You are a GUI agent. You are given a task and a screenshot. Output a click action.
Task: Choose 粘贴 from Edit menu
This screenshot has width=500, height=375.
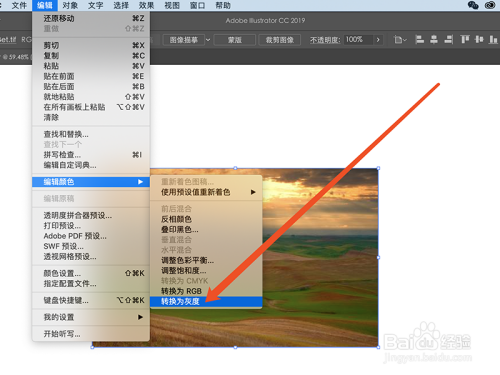pyautogui.click(x=91, y=66)
